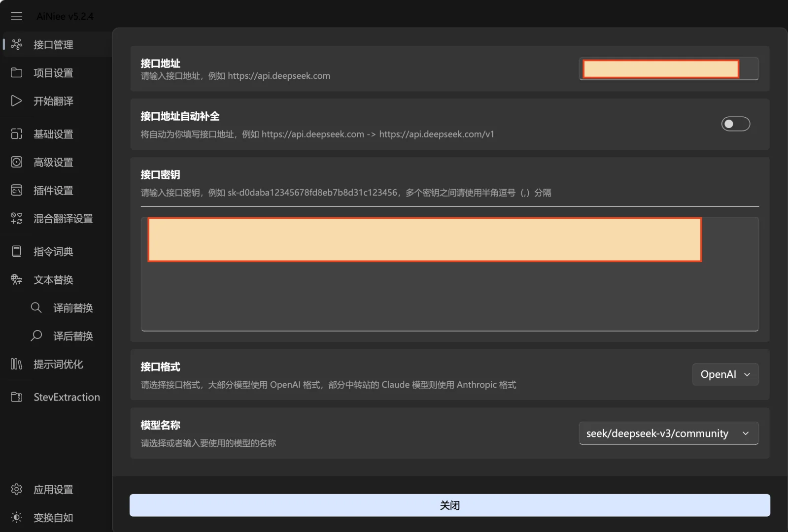Click the 关闭 button
788x532 pixels.
[449, 505]
